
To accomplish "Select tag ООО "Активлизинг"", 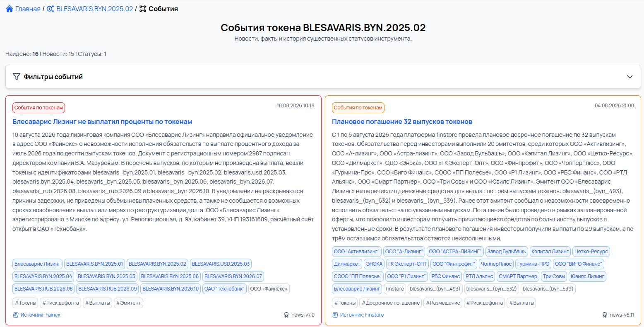I will tap(357, 252).
